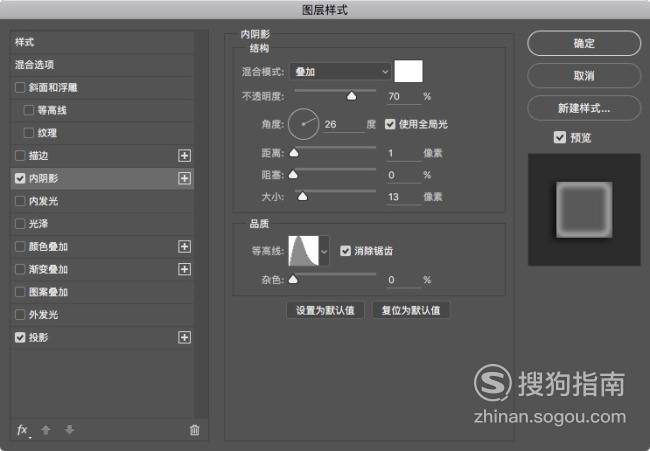650x451 pixels.
Task: Enable the 描边 checkbox
Action: 20,156
